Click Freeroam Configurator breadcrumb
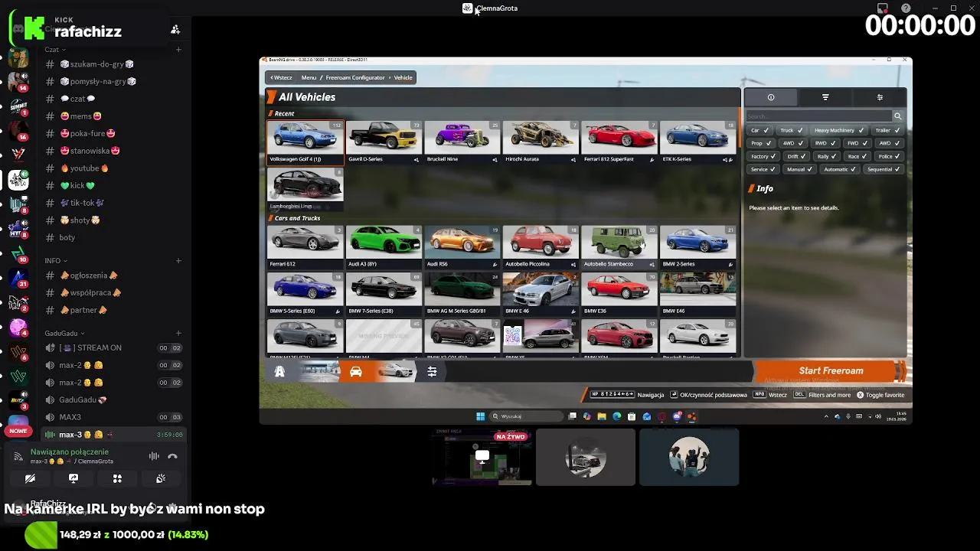 (x=355, y=77)
